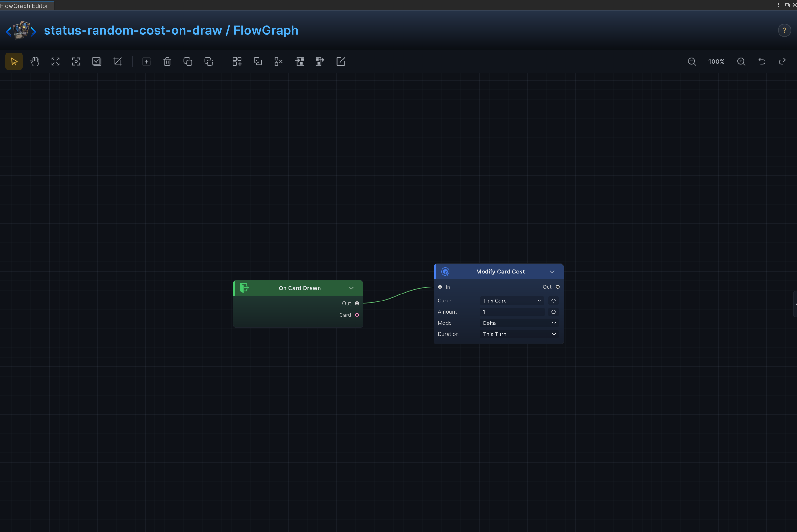Click the pink Card output port

(x=357, y=315)
